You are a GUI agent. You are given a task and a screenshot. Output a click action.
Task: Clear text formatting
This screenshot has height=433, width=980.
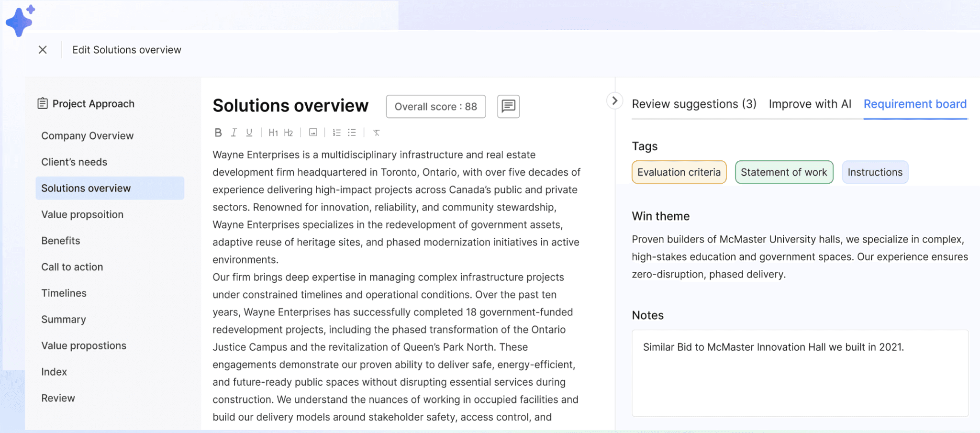click(377, 133)
